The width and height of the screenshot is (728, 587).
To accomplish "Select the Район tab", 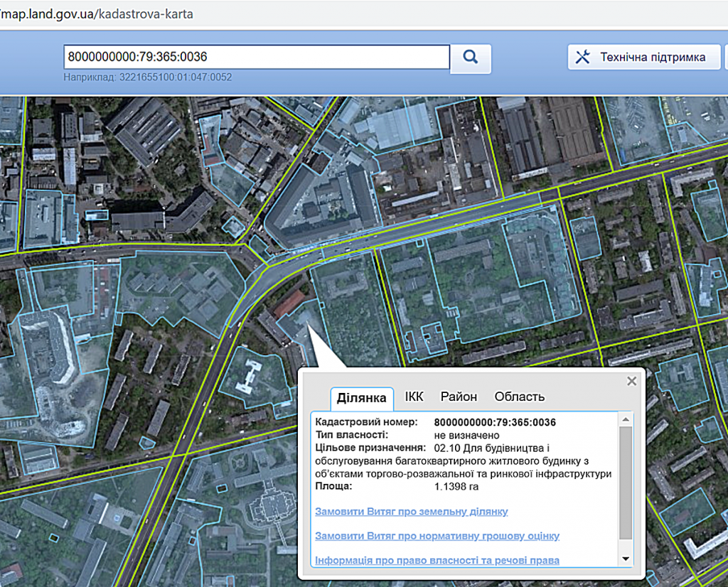I will (x=459, y=397).
